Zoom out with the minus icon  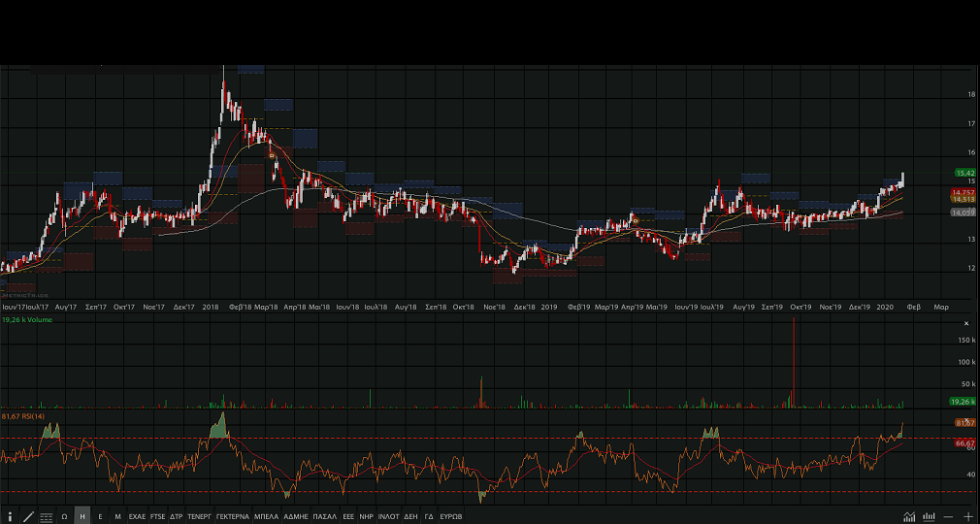coord(949,516)
